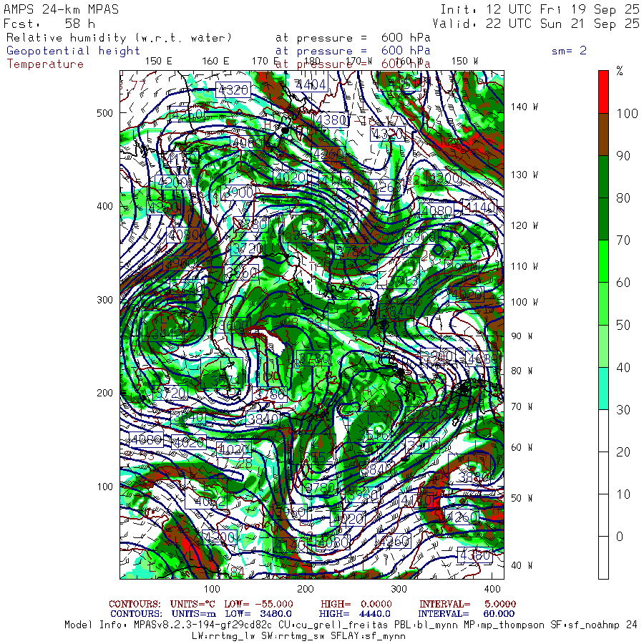This screenshot has width=644, height=644.
Task: Click the '120 W' longitude label
Action: coord(525,226)
